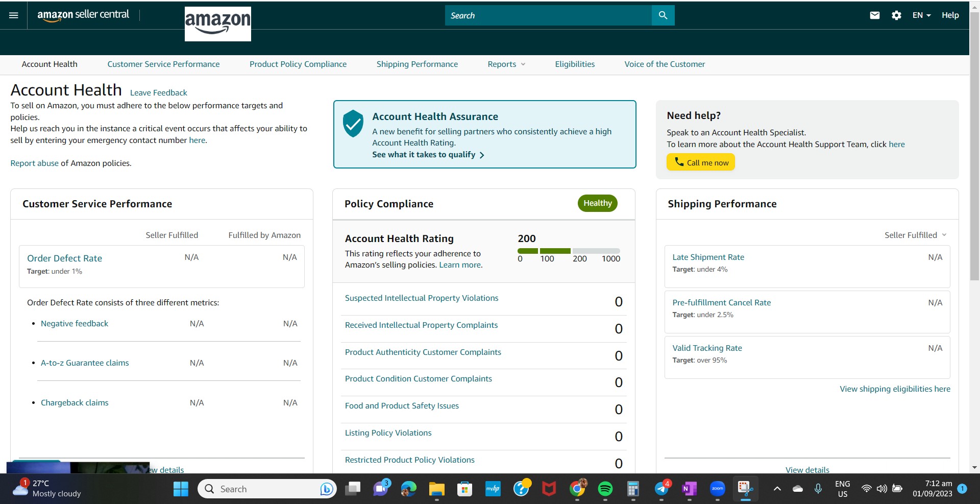Click the Healthy status badge
The width and height of the screenshot is (980, 504).
598,203
